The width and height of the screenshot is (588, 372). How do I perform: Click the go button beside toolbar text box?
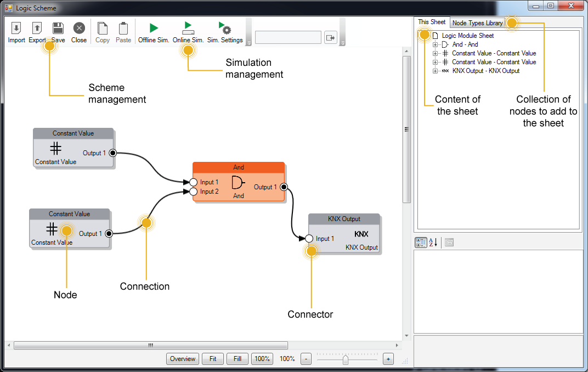coord(330,37)
